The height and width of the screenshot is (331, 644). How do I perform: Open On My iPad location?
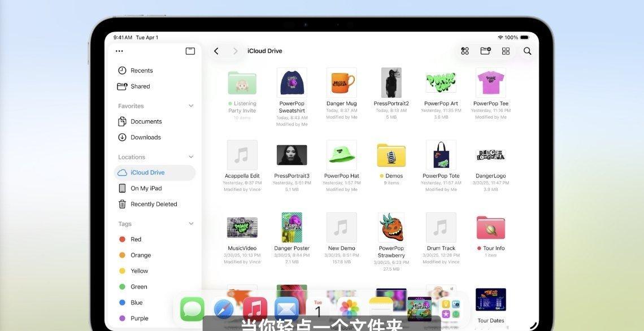[x=155, y=188]
